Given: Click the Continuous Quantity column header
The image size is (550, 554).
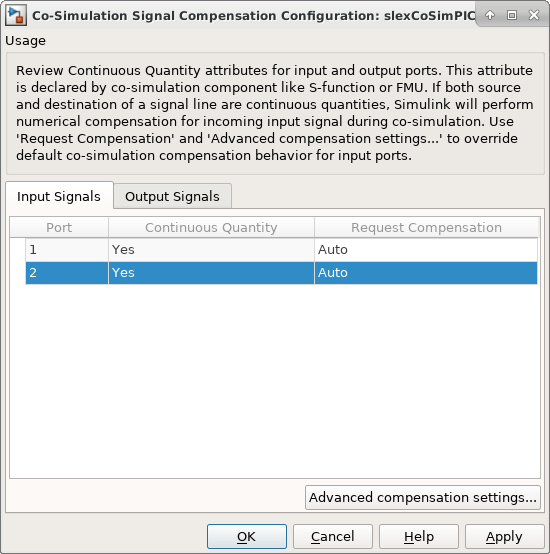Looking at the screenshot, I should coord(211,228).
